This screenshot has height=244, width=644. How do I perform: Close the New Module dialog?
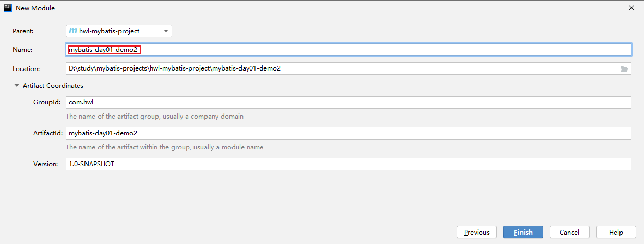tap(631, 8)
